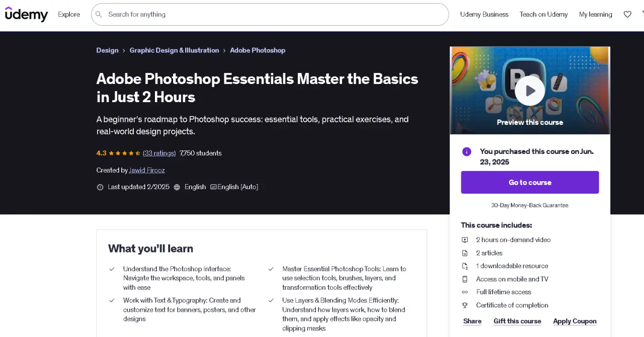Click the articles document icon
Image resolution: width=644 pixels, height=337 pixels.
(465, 253)
